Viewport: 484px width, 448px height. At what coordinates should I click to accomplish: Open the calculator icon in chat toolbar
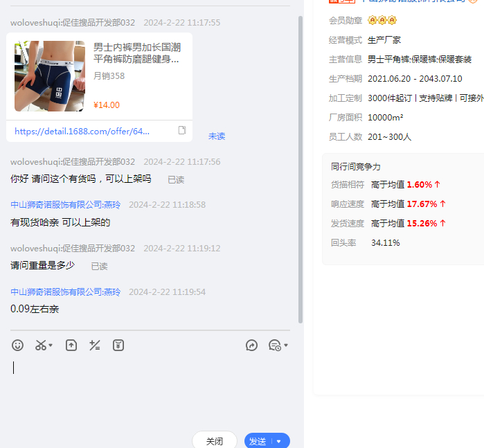coord(95,345)
